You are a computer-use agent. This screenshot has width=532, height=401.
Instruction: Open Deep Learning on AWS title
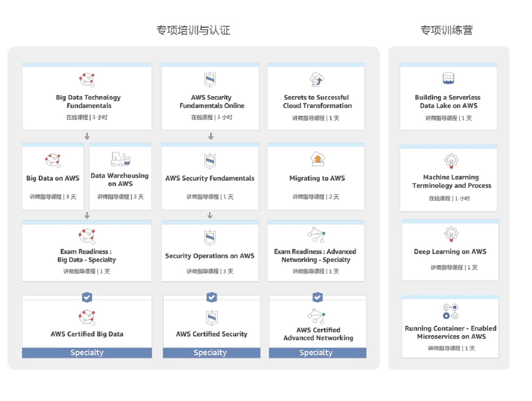point(450,252)
